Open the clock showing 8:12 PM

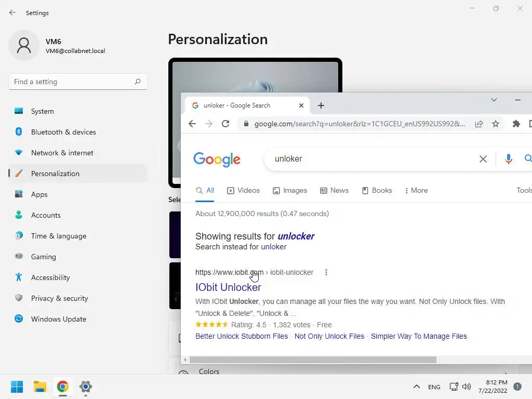click(x=493, y=387)
